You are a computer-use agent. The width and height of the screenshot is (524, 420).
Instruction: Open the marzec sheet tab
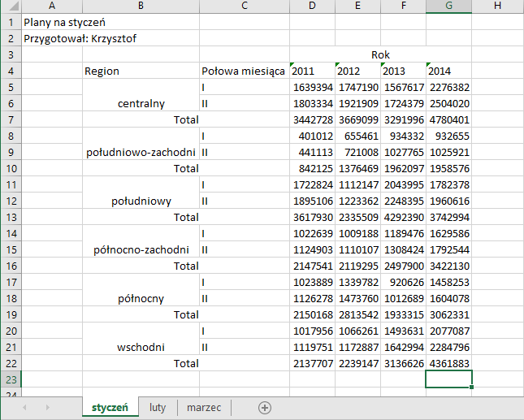204,407
